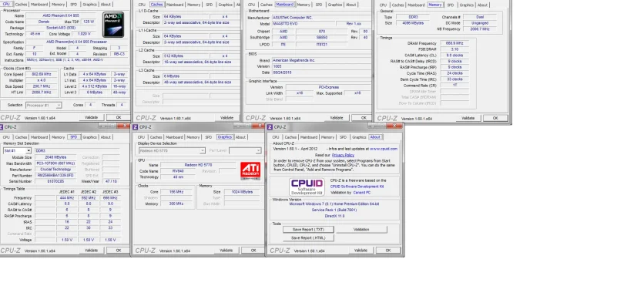Click the GPU name field Radeon HD 5770
The height and width of the screenshot is (296, 644).
pyautogui.click(x=198, y=165)
